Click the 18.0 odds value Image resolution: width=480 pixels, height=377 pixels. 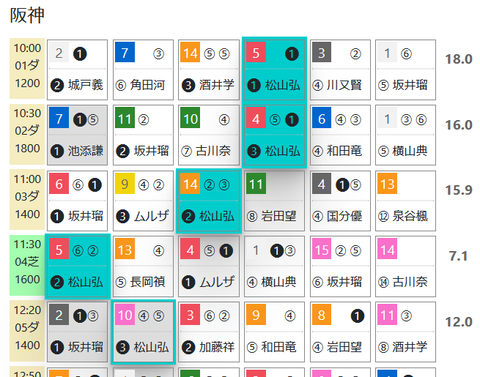point(459,59)
